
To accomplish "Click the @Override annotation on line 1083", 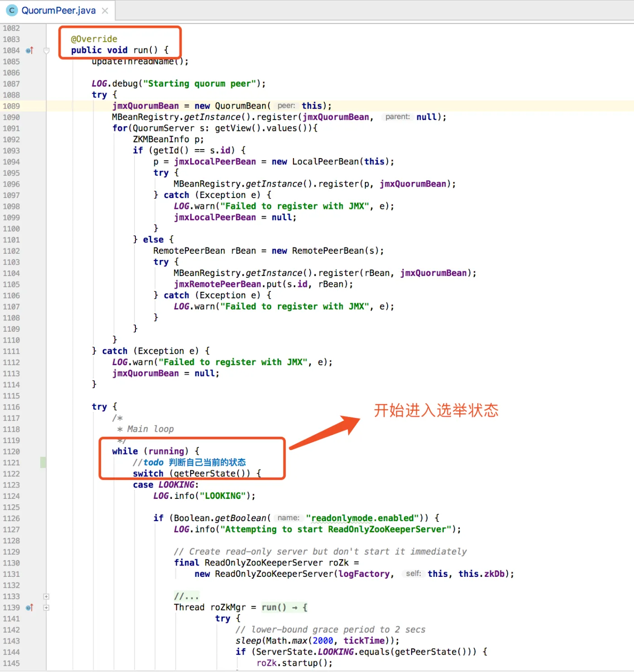I will [x=94, y=39].
